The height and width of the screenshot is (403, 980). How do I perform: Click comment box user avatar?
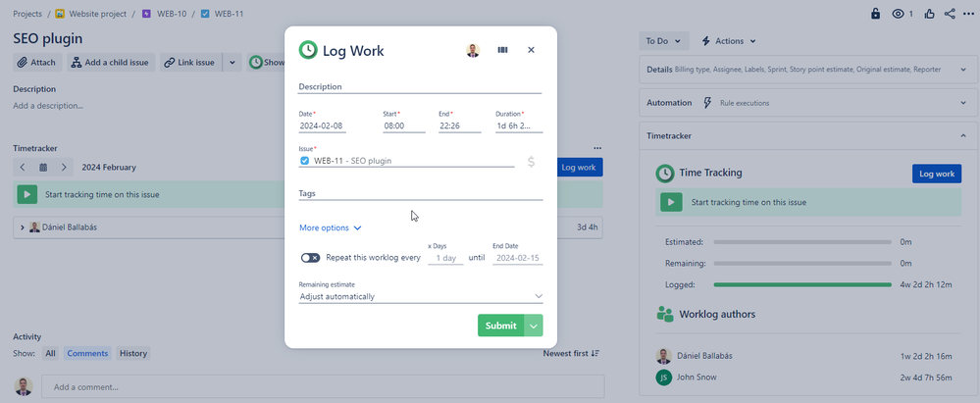24,386
